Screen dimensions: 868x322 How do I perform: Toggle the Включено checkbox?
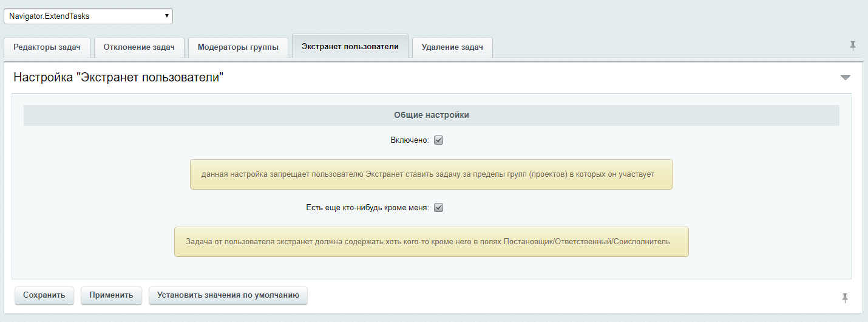[x=439, y=140]
